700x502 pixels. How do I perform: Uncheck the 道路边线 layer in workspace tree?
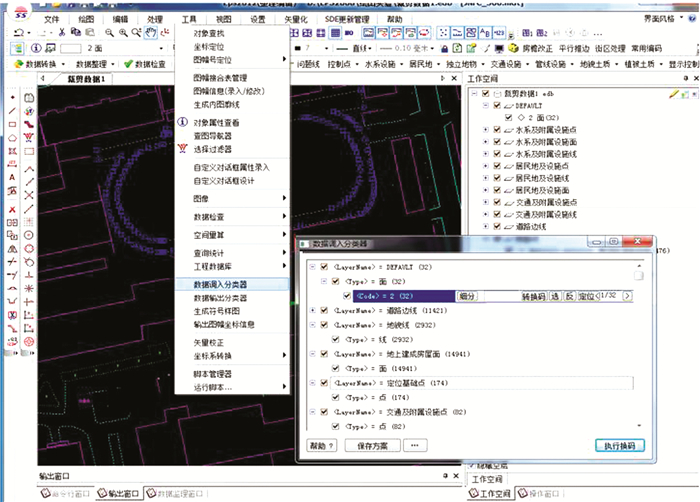click(x=497, y=227)
